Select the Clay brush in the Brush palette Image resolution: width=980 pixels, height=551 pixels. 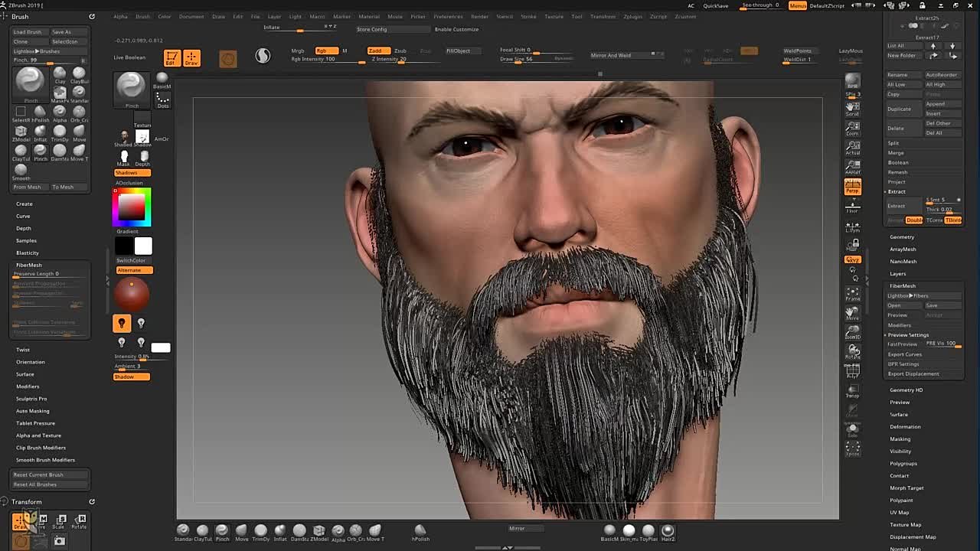coord(60,74)
